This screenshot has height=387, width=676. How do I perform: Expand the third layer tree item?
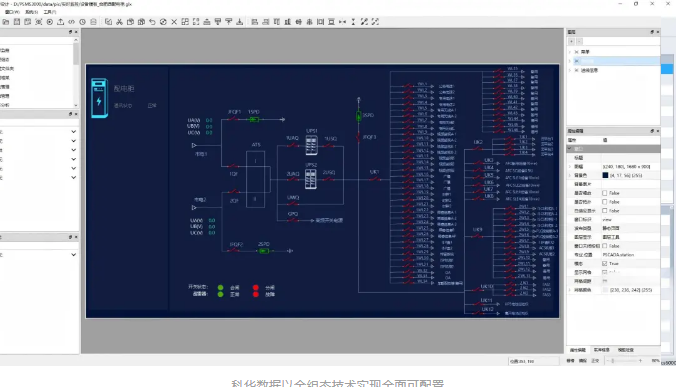coord(570,70)
